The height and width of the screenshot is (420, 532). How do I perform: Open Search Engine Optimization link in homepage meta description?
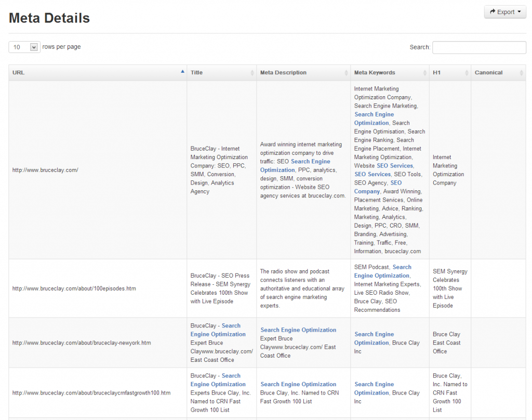coord(295,166)
